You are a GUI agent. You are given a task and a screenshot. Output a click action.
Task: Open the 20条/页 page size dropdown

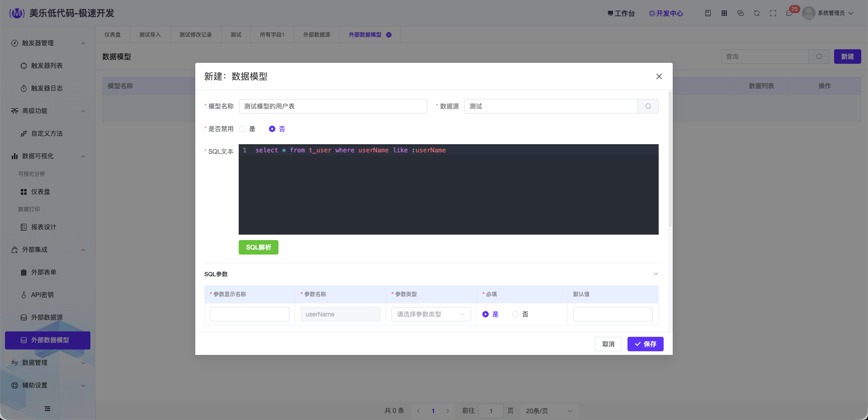[549, 411]
